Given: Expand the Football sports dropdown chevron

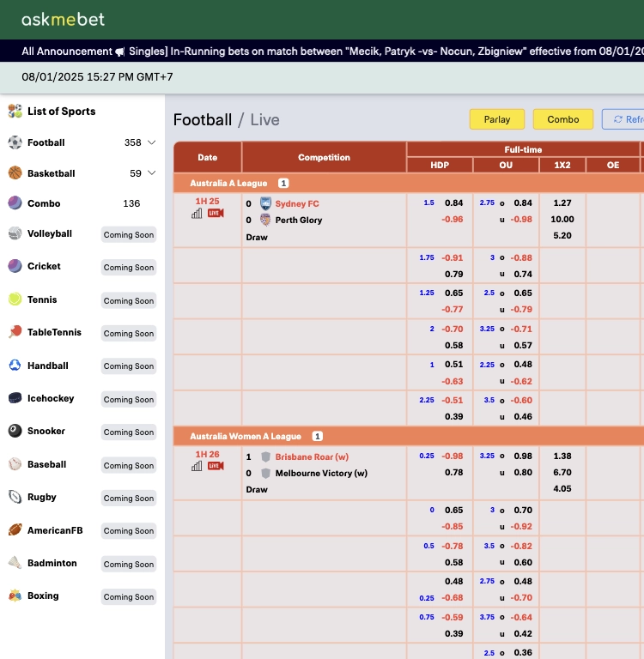Looking at the screenshot, I should pos(151,142).
